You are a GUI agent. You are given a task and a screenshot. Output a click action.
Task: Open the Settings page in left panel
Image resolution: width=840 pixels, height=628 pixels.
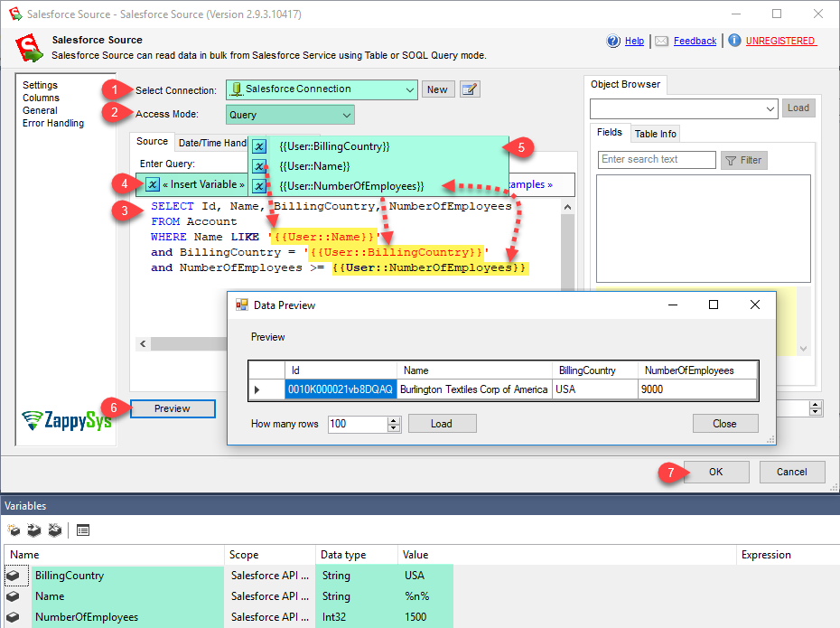[x=40, y=85]
